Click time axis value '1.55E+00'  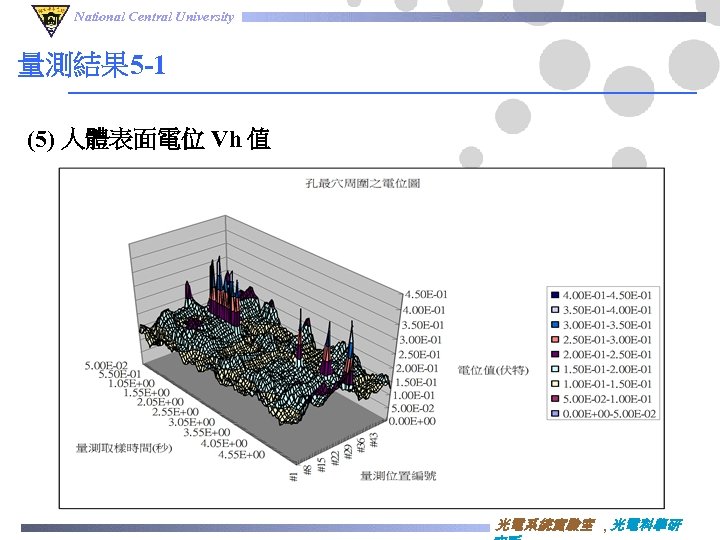tap(146, 393)
